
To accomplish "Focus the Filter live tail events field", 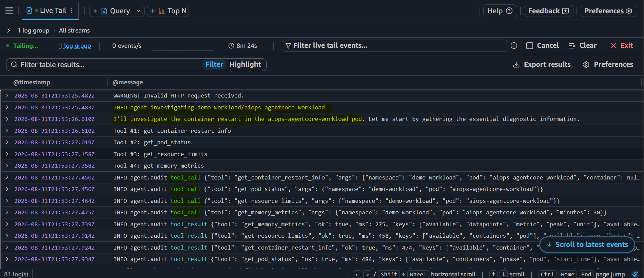I will pos(395,46).
